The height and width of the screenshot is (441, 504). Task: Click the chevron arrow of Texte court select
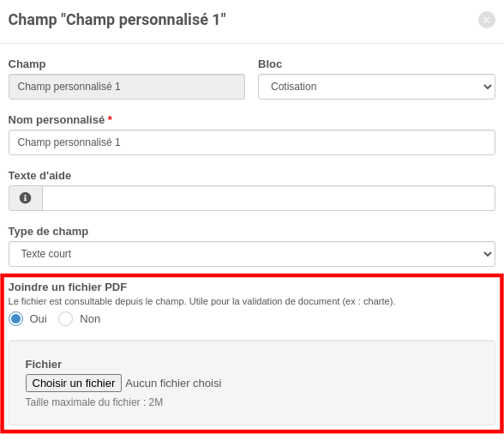coord(487,254)
